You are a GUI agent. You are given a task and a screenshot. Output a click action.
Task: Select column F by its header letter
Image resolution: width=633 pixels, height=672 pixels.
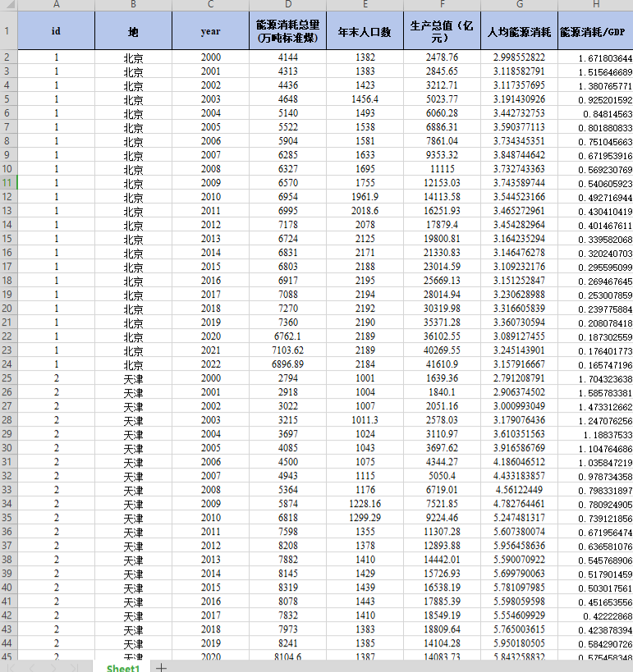click(x=443, y=5)
